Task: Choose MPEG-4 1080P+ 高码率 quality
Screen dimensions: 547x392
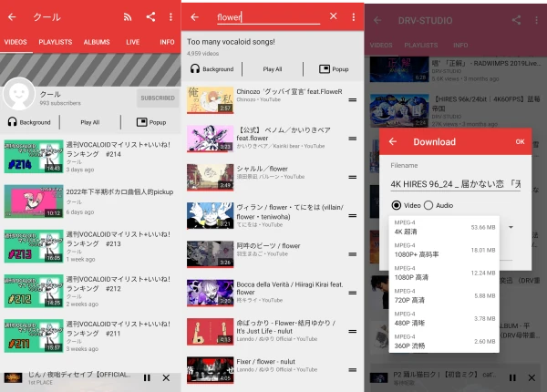Action: (x=444, y=250)
